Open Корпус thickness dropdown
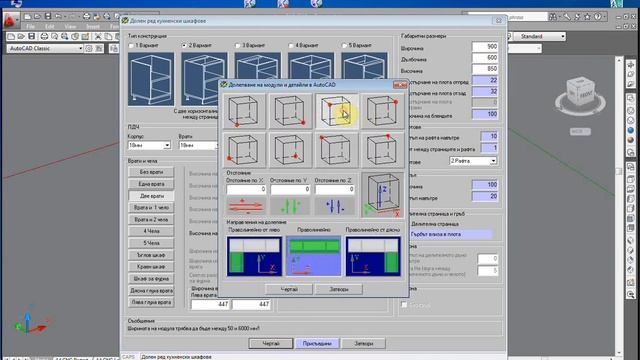 click(x=167, y=145)
